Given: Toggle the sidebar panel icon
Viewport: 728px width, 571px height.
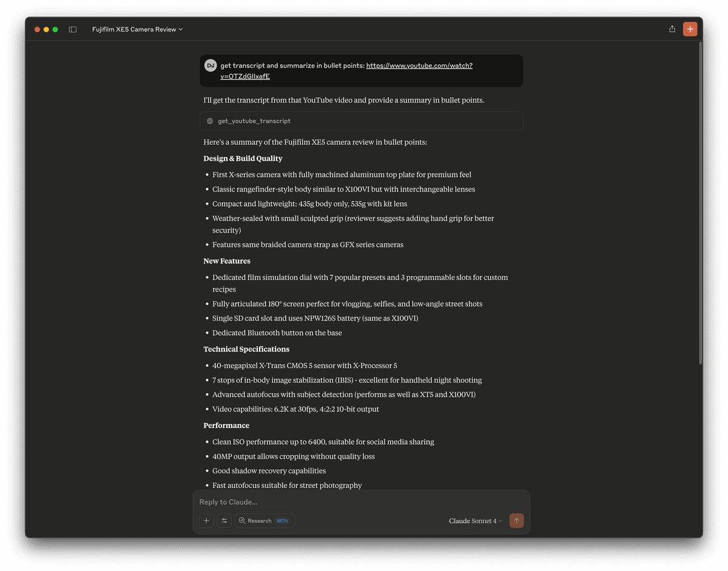Looking at the screenshot, I should (x=73, y=29).
